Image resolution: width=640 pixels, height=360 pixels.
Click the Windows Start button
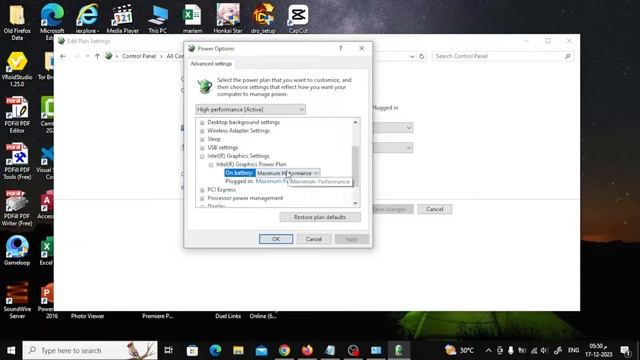[11, 350]
